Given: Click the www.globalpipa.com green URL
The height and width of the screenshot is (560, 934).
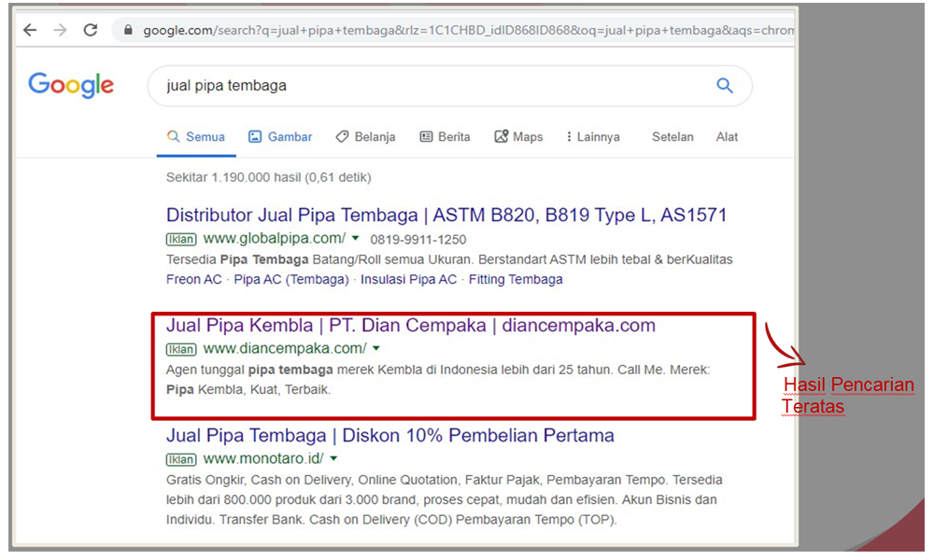Looking at the screenshot, I should coord(274,239).
